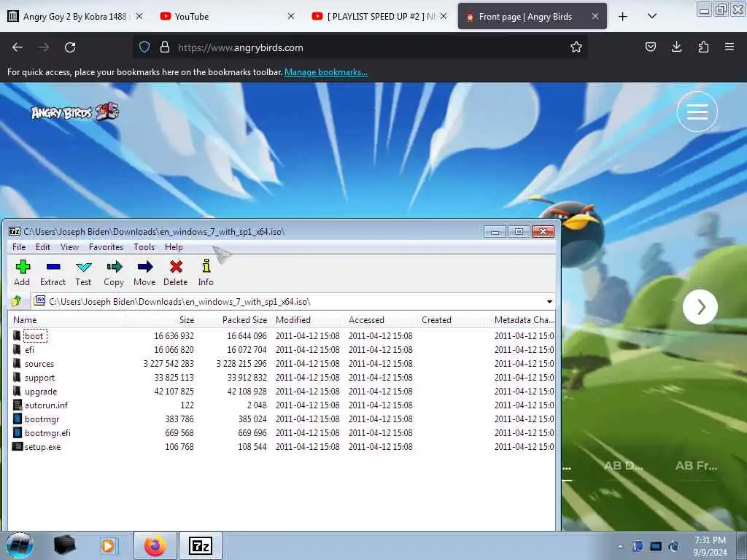Image resolution: width=747 pixels, height=560 pixels.
Task: Select the boot folder row
Action: (282, 335)
